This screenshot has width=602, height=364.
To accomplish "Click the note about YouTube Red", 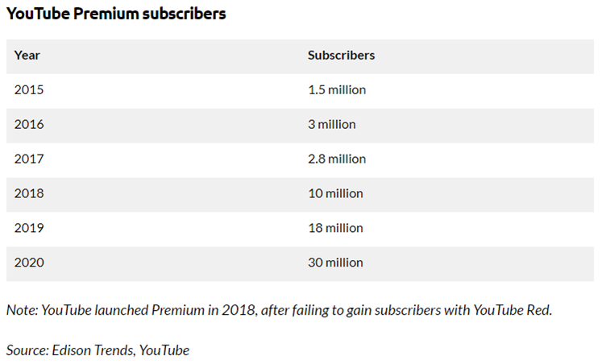I will coord(279,310).
